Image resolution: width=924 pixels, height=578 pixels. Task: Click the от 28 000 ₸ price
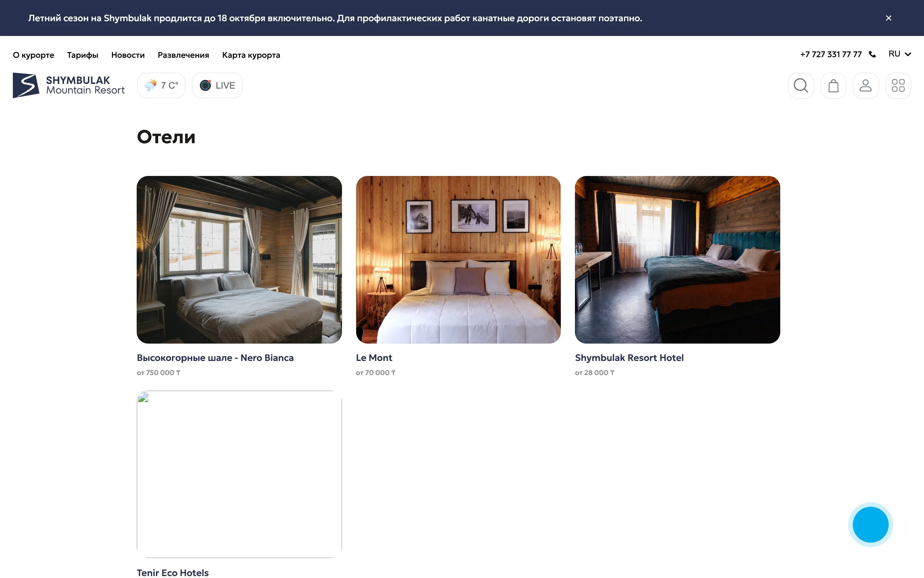pos(595,373)
